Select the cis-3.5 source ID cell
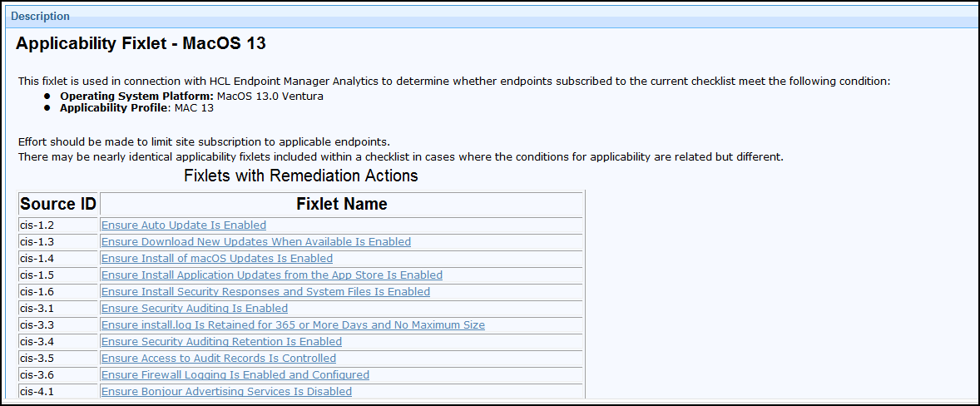This screenshot has height=406, width=980. pyautogui.click(x=59, y=359)
